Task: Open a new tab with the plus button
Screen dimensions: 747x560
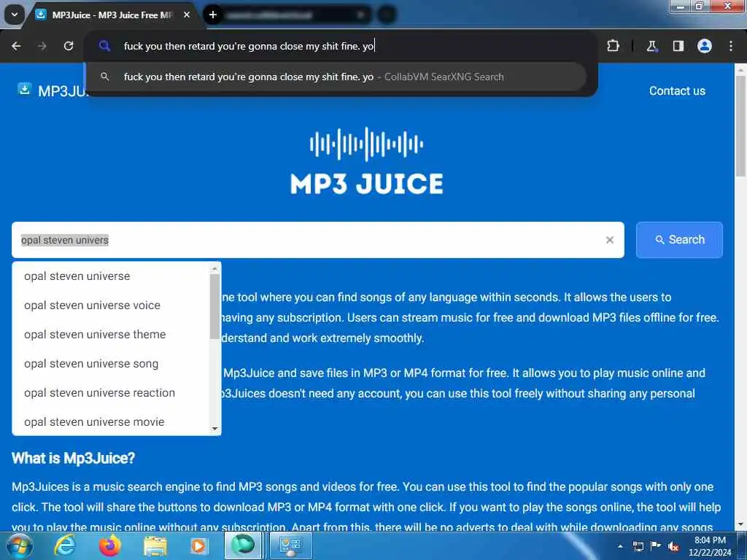Action: pyautogui.click(x=213, y=15)
